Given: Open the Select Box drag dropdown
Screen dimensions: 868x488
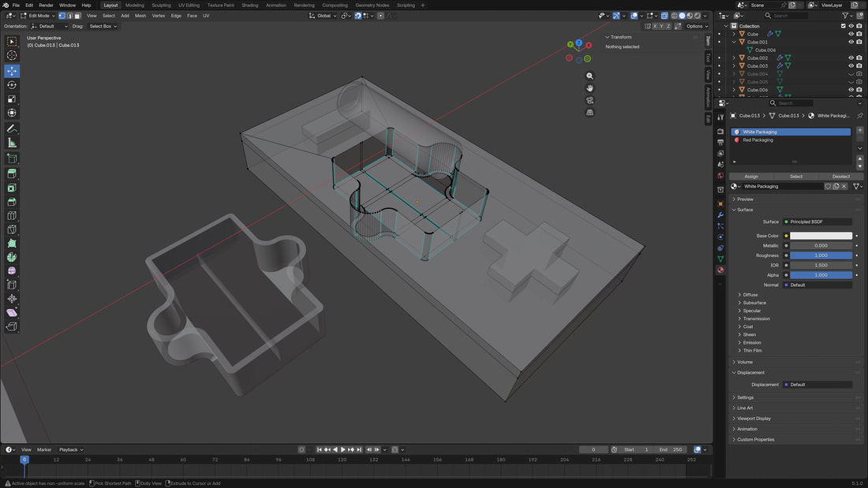Looking at the screenshot, I should 103,26.
